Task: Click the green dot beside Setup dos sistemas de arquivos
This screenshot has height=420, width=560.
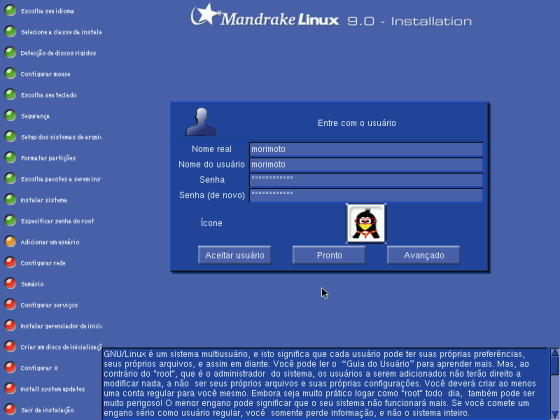Action: click(10, 137)
